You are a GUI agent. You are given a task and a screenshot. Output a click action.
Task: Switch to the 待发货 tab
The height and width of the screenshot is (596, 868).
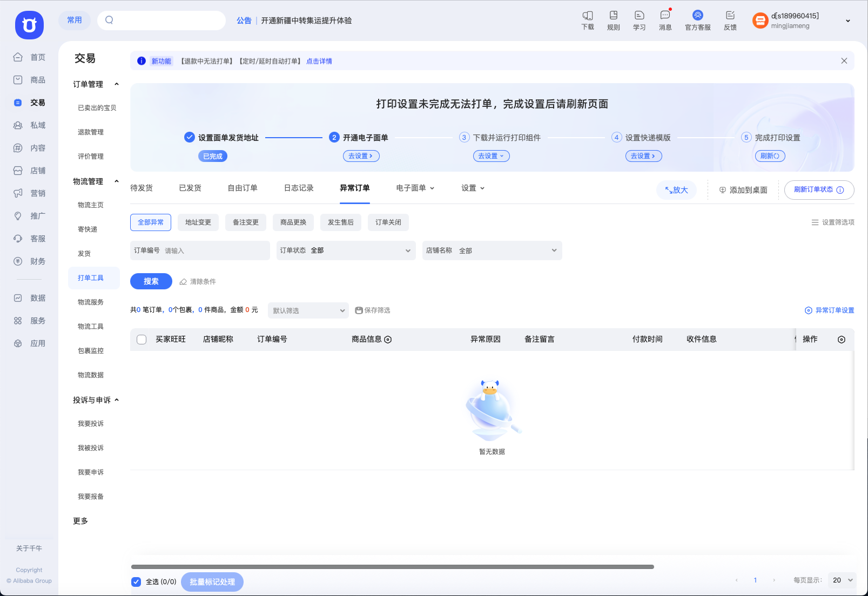click(x=142, y=188)
